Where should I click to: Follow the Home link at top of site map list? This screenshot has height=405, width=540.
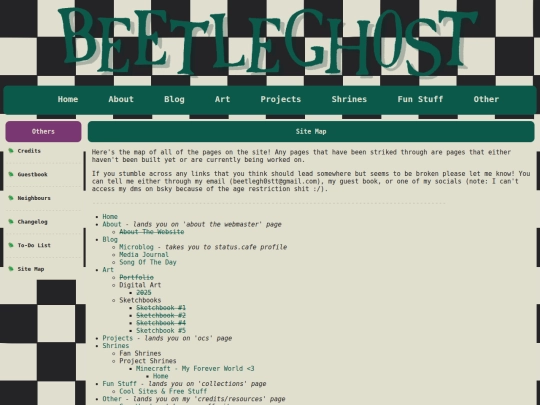pos(110,217)
